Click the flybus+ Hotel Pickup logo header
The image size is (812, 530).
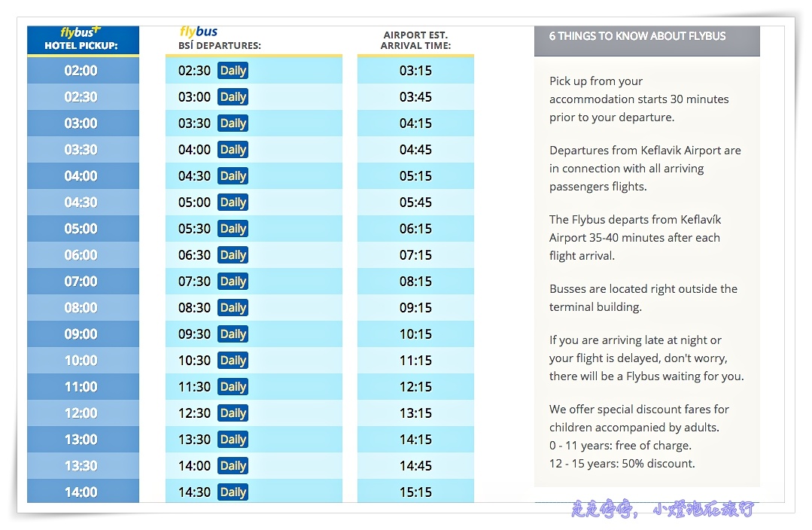83,39
